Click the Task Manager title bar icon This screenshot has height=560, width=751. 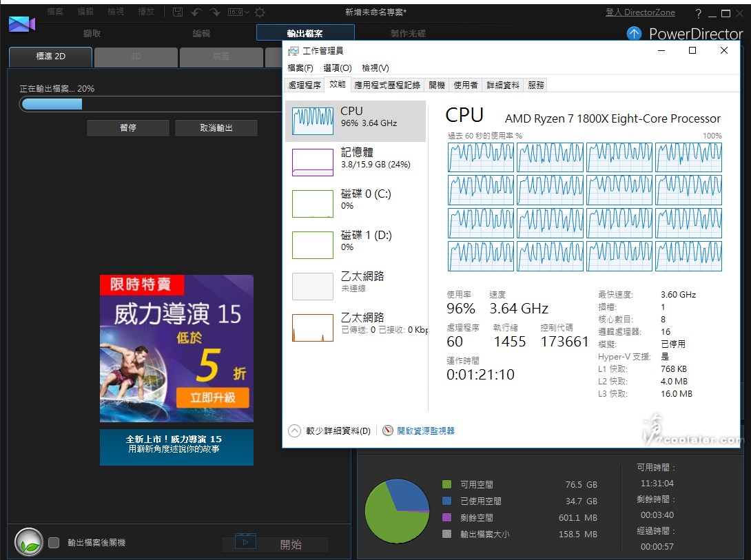tap(293, 51)
